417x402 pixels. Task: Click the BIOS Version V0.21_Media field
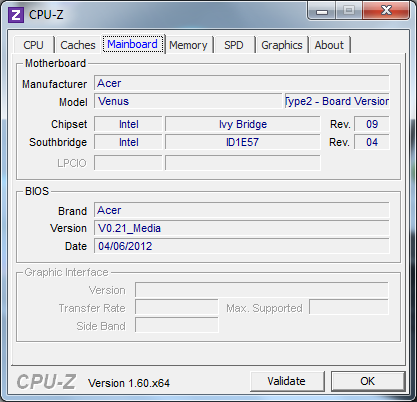tap(241, 228)
